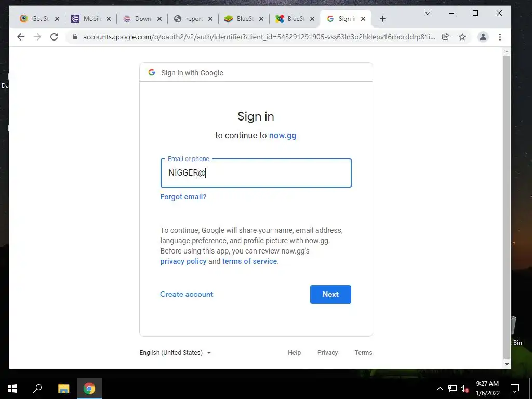The width and height of the screenshot is (532, 399).
Task: Open the network tray icon
Action: [453, 389]
